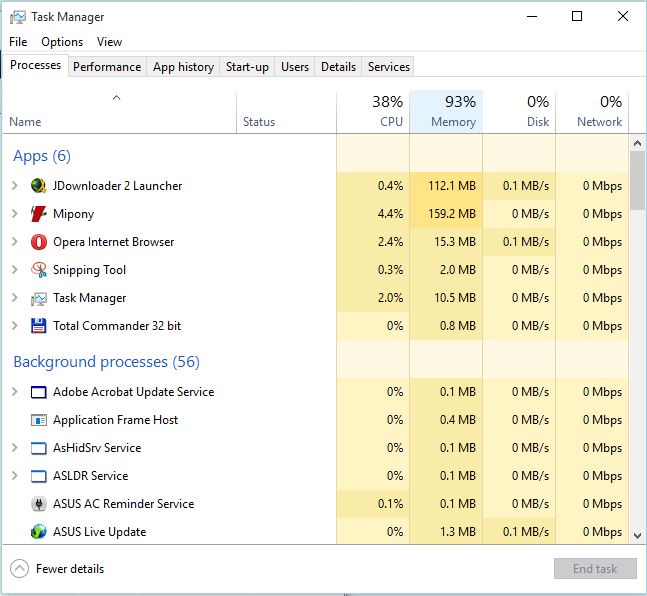Expand the Adobe Acrobat Update Service row
647x596 pixels.
click(x=14, y=392)
